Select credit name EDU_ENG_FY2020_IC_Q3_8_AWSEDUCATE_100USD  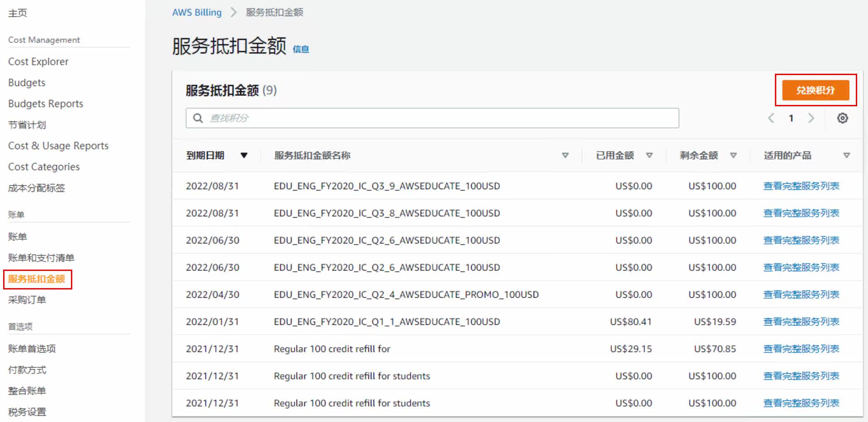387,213
